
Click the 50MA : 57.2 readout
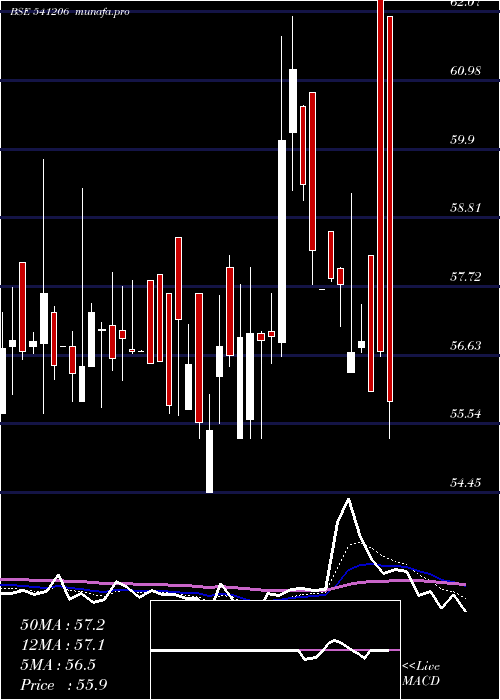coord(62,625)
